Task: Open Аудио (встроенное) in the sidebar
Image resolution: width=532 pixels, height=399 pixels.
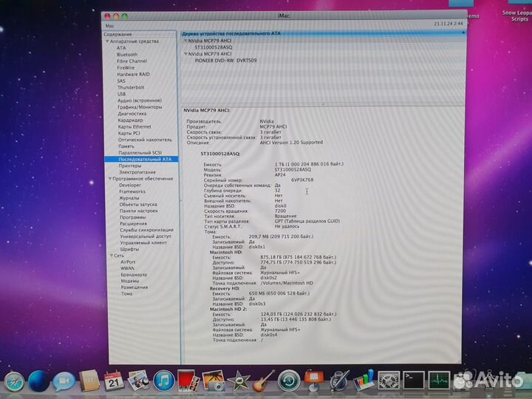Action: coord(140,100)
